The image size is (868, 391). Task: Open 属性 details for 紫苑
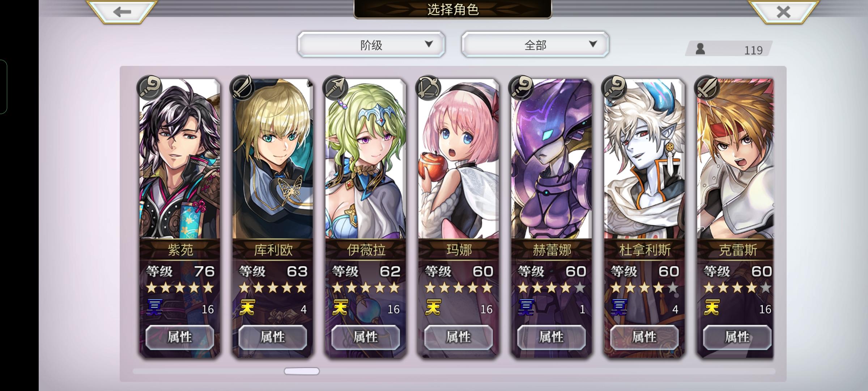click(x=180, y=337)
